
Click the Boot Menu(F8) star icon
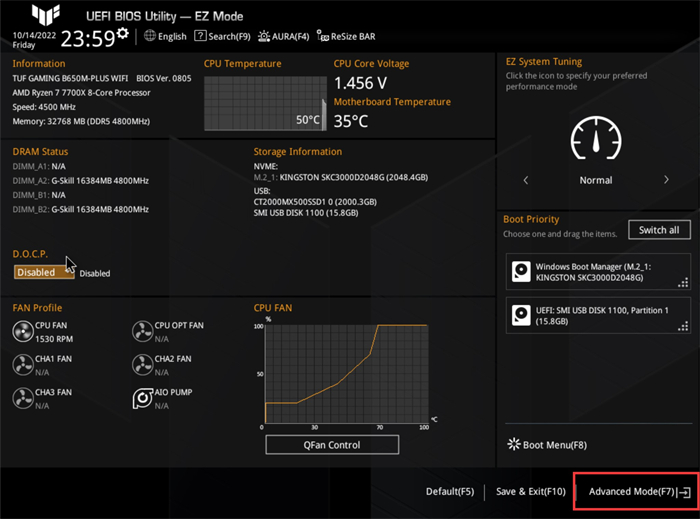coord(514,444)
